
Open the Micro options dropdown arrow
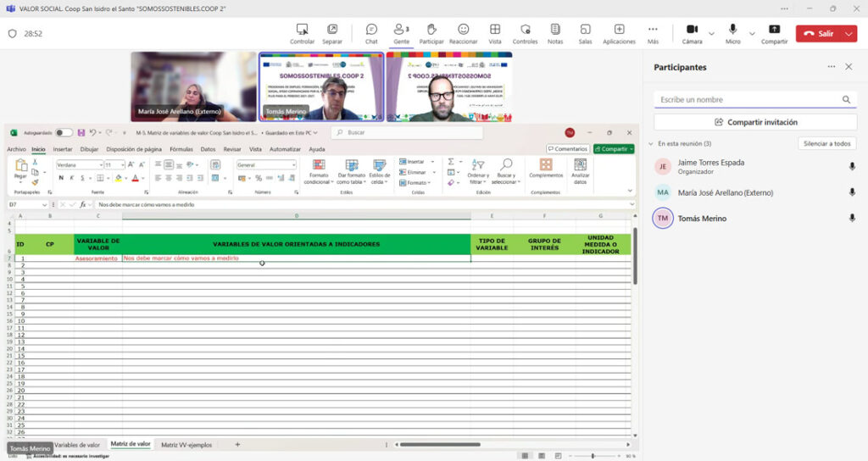click(751, 34)
